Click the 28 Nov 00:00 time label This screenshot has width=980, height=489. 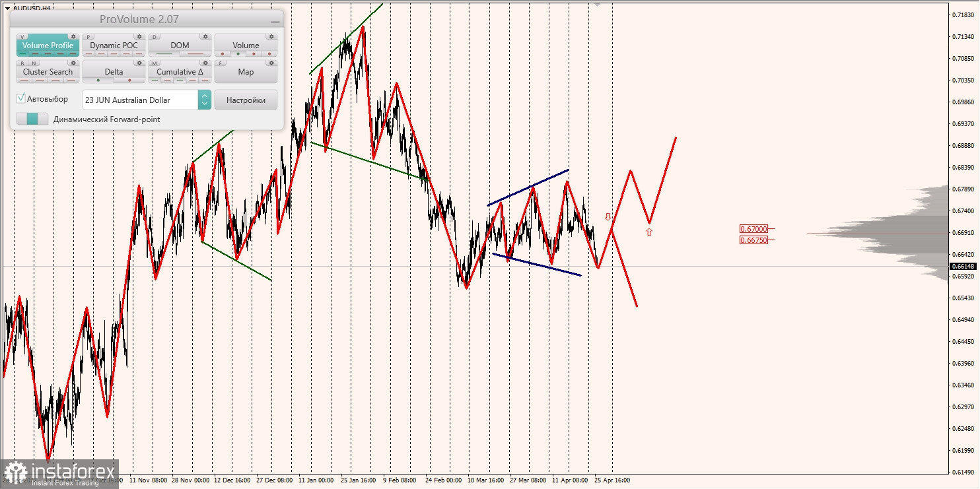click(x=190, y=480)
